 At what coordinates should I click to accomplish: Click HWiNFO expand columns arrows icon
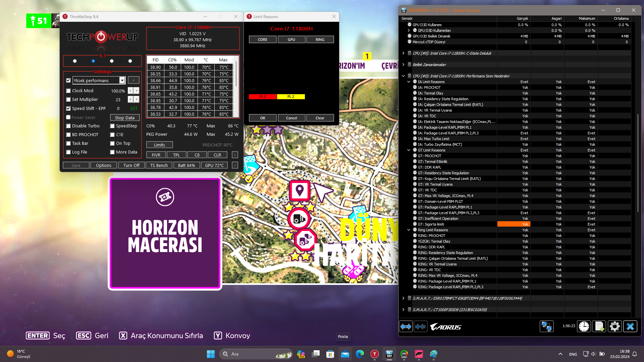pyautogui.click(x=406, y=326)
